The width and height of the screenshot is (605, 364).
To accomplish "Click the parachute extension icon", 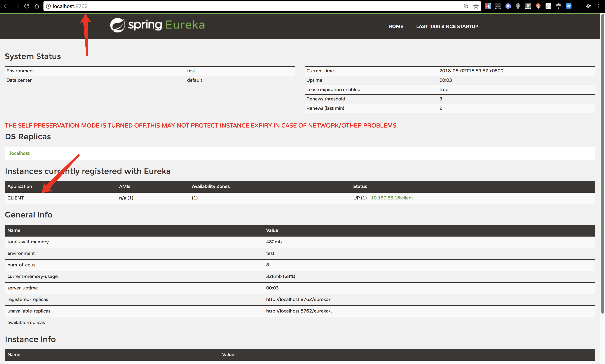I will [558, 6].
